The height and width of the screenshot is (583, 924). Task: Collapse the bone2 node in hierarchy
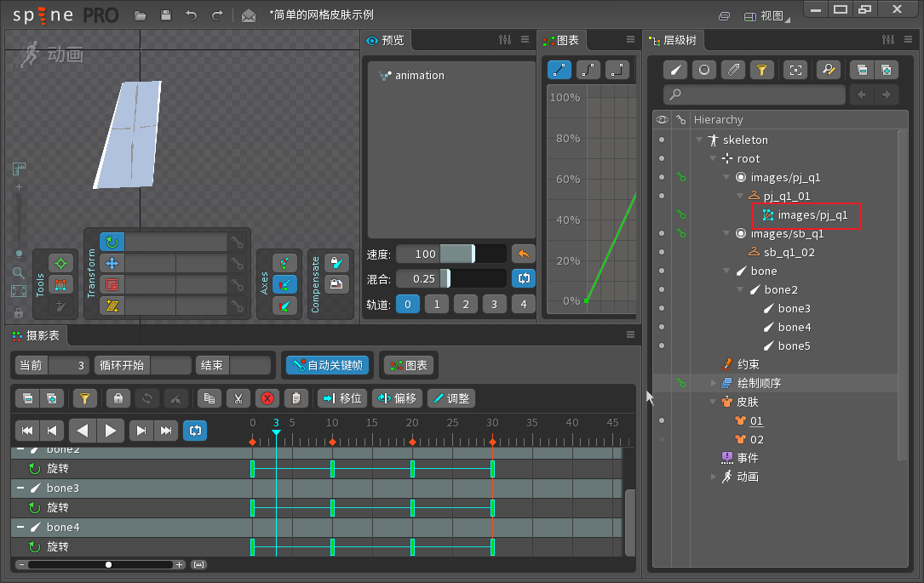tap(740, 289)
